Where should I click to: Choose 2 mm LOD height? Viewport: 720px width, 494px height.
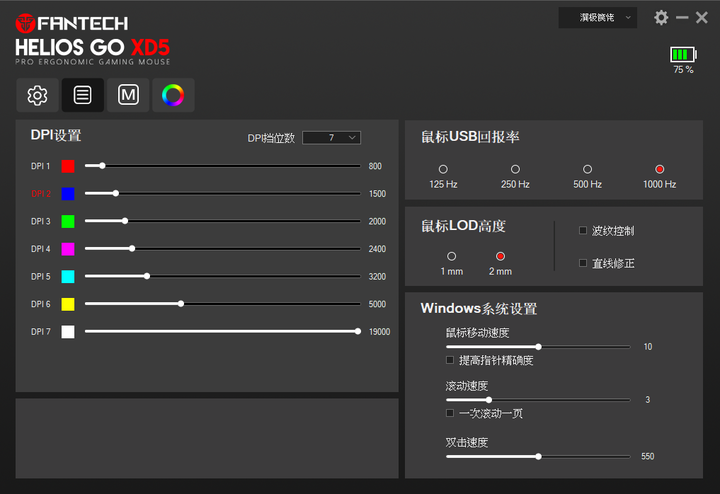click(501, 256)
